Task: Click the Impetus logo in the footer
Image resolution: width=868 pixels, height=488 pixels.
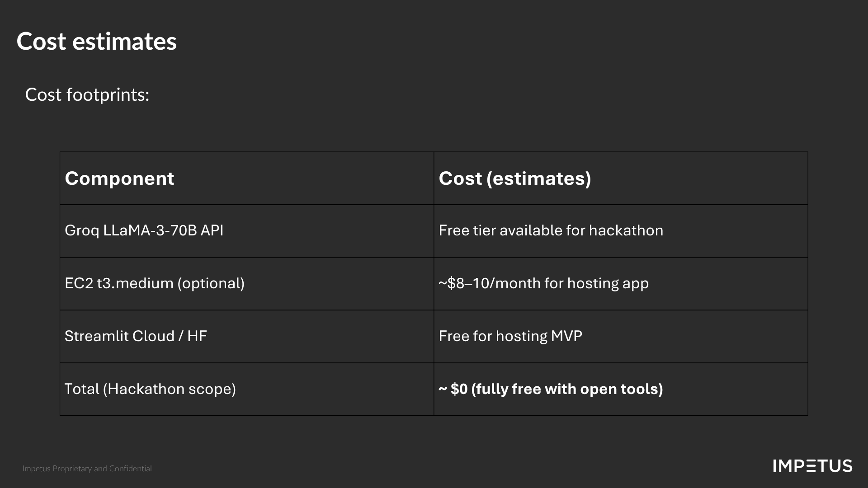Action: 812,466
